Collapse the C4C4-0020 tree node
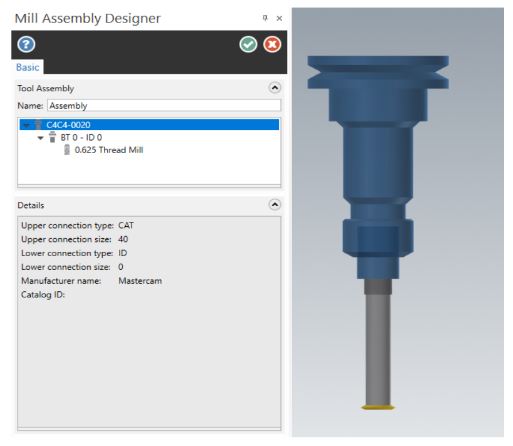Screen dimensions: 513x446 coord(26,125)
